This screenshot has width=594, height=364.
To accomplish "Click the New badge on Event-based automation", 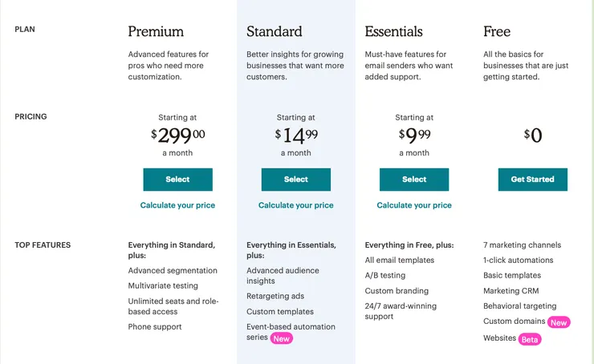I will 281,338.
